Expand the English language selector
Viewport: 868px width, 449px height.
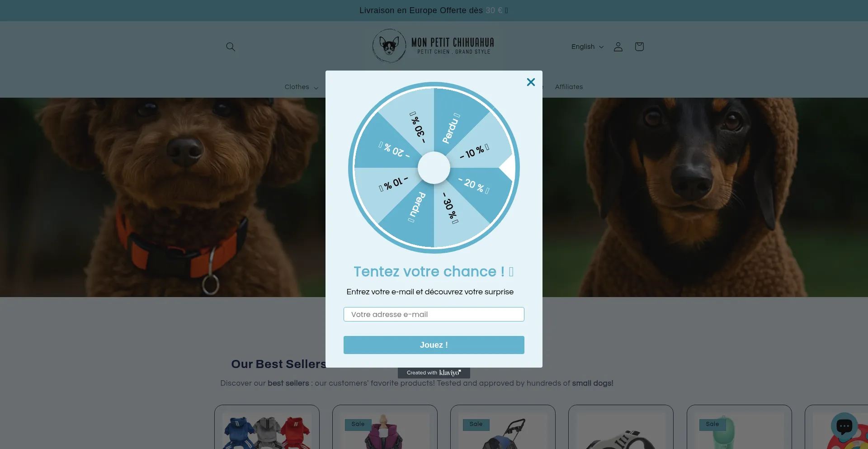click(587, 47)
